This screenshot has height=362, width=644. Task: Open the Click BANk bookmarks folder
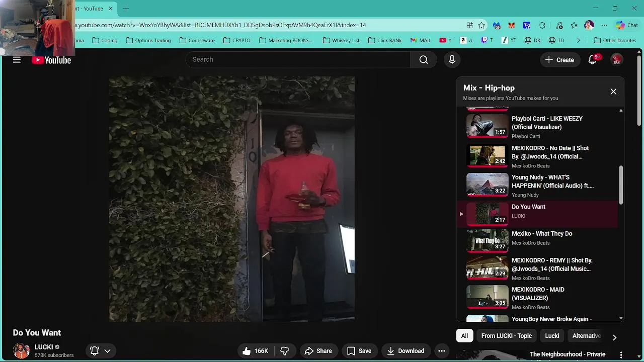(x=385, y=40)
